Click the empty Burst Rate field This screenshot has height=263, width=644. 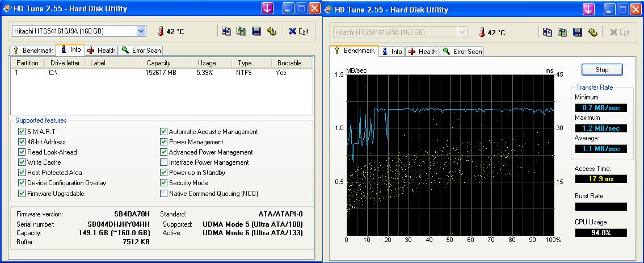[600, 207]
